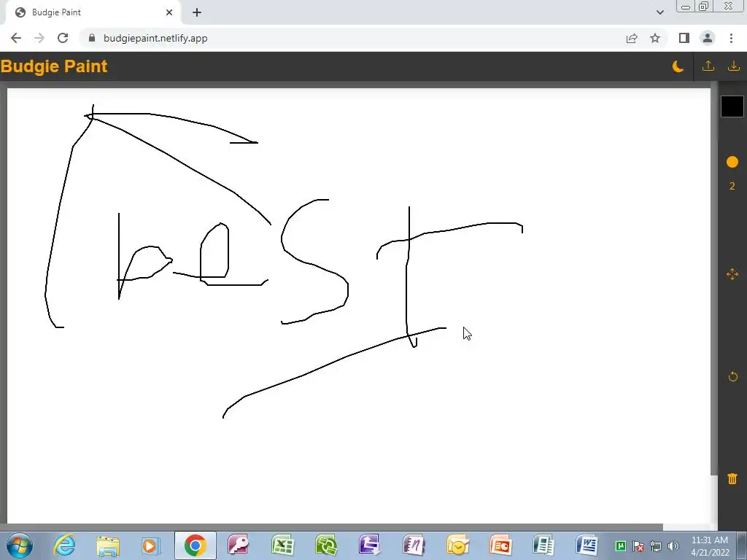The image size is (747, 560).
Task: Launch Microsoft Excel from taskbar
Action: tap(282, 545)
